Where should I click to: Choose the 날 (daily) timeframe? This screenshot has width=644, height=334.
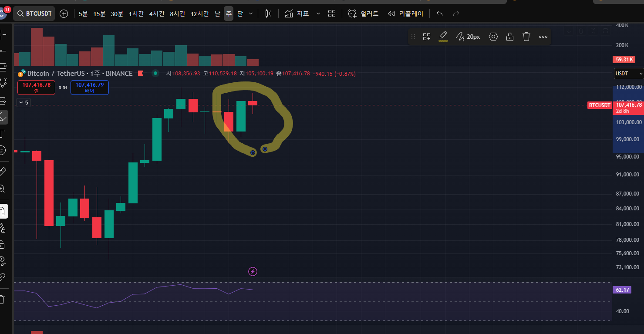tap(217, 13)
